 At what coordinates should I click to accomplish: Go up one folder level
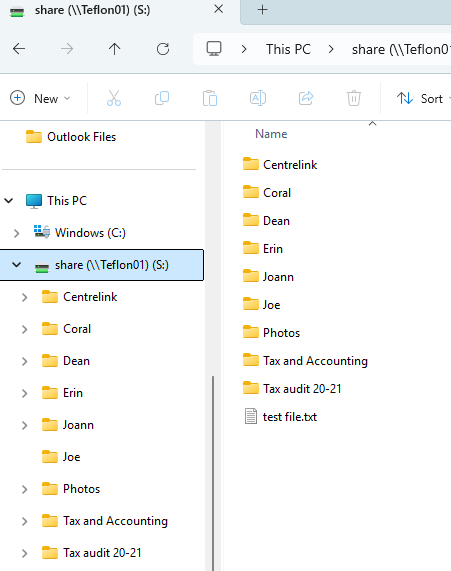114,49
